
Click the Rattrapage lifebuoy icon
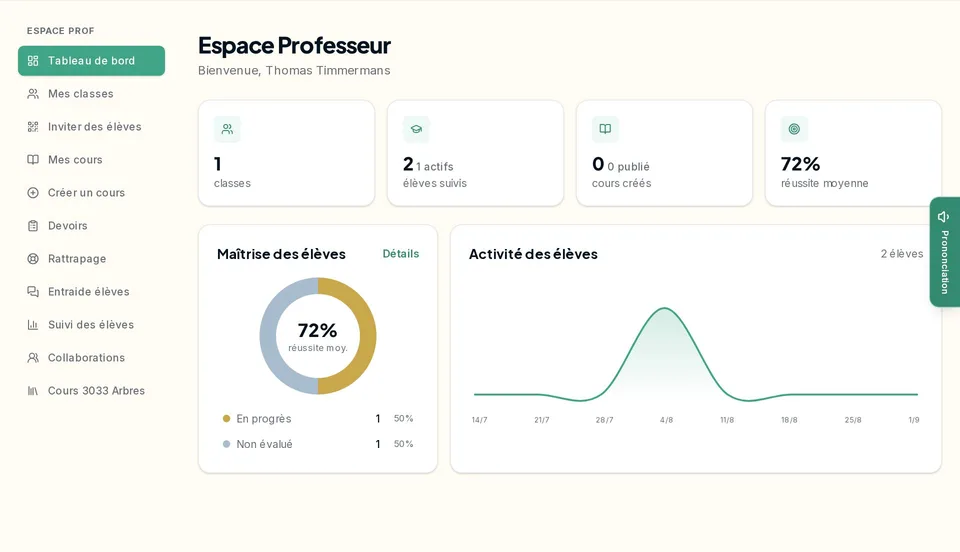click(x=33, y=259)
